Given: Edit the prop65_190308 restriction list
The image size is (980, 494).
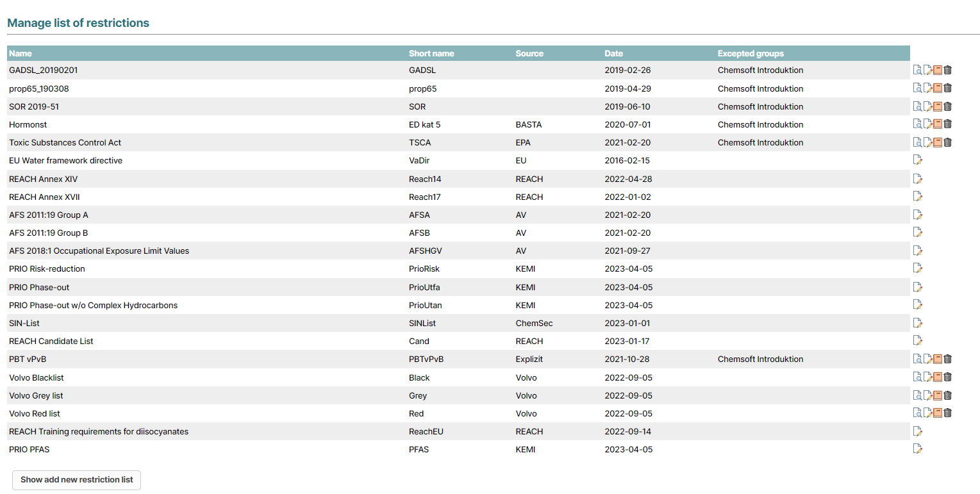Looking at the screenshot, I should (927, 88).
